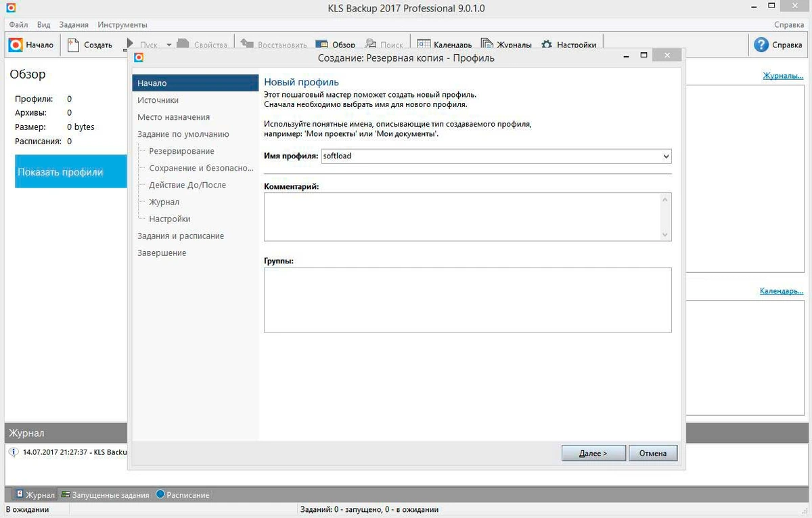
Task: Open the Журналы logs toolbar icon
Action: point(487,45)
